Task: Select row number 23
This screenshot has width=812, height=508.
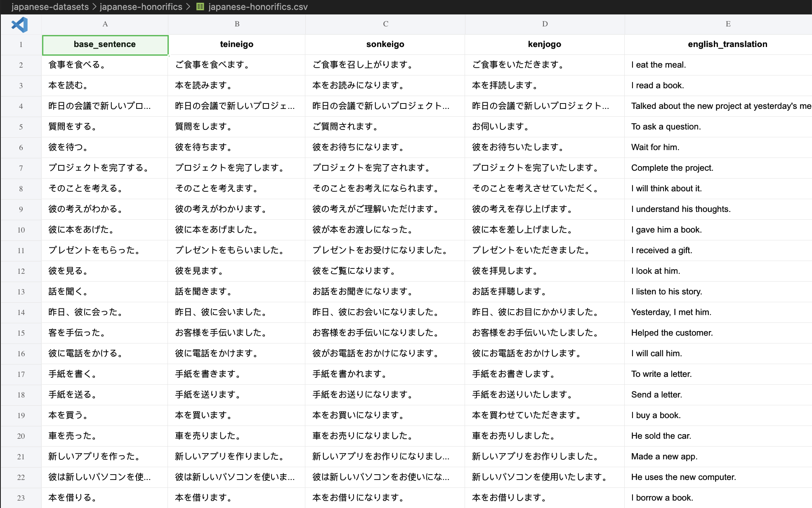Action: [x=21, y=498]
